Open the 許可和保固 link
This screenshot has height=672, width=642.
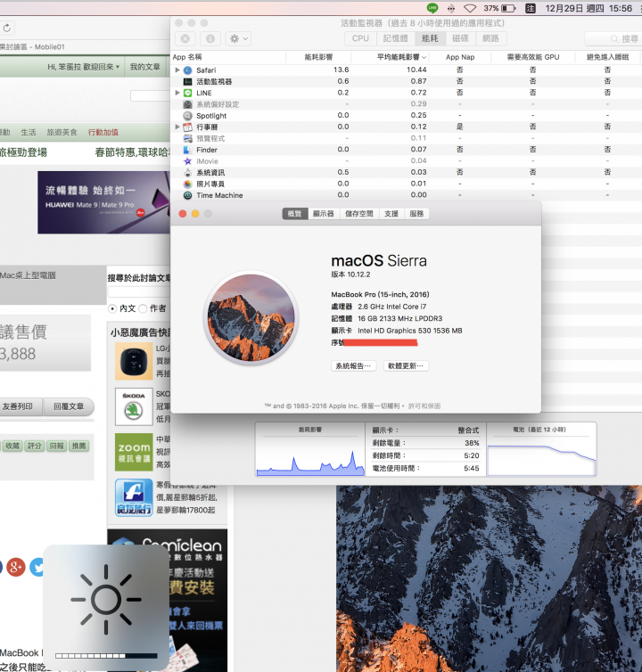tap(424, 406)
